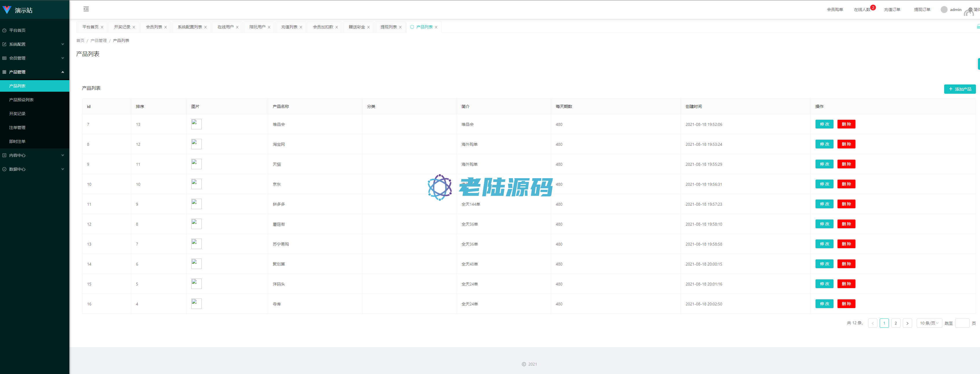Delete the 京东 product row
980x374 pixels.
pos(846,184)
